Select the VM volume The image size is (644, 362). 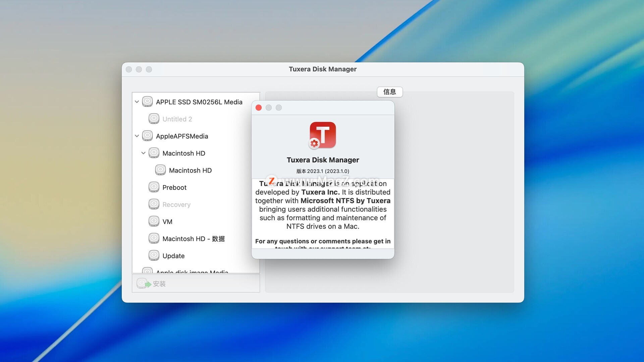point(196,222)
